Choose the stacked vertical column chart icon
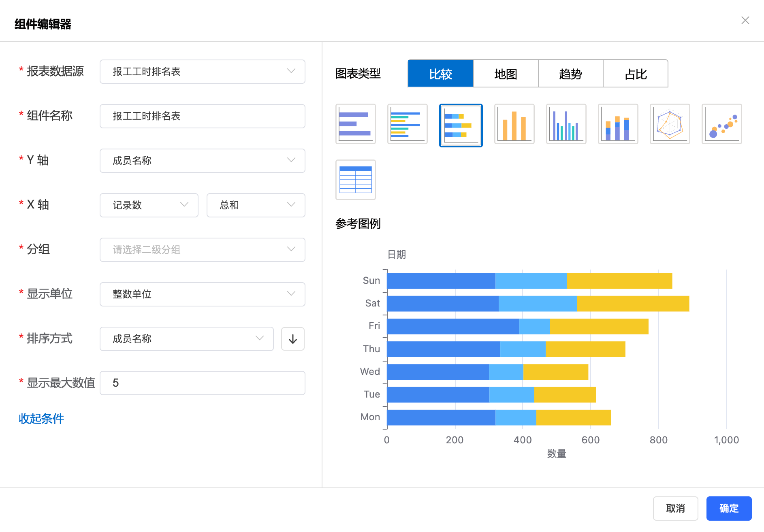The image size is (764, 532). tap(618, 124)
